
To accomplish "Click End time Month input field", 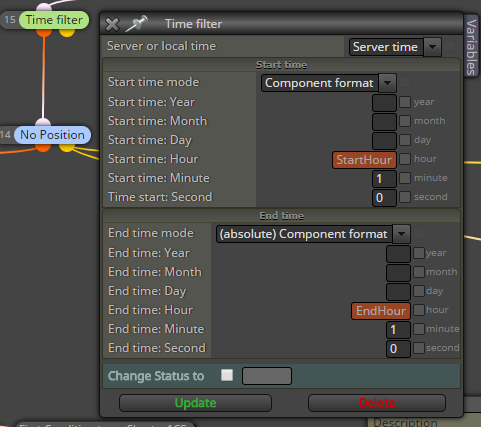I will point(398,273).
